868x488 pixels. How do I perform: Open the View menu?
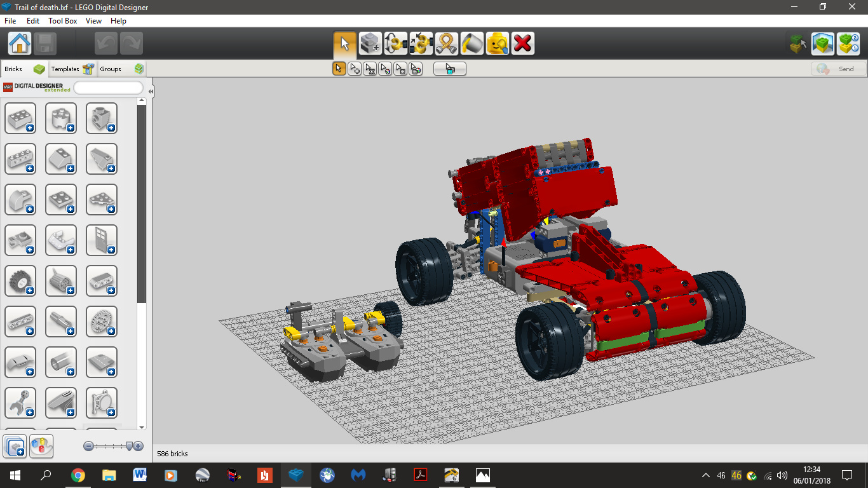pos(94,21)
